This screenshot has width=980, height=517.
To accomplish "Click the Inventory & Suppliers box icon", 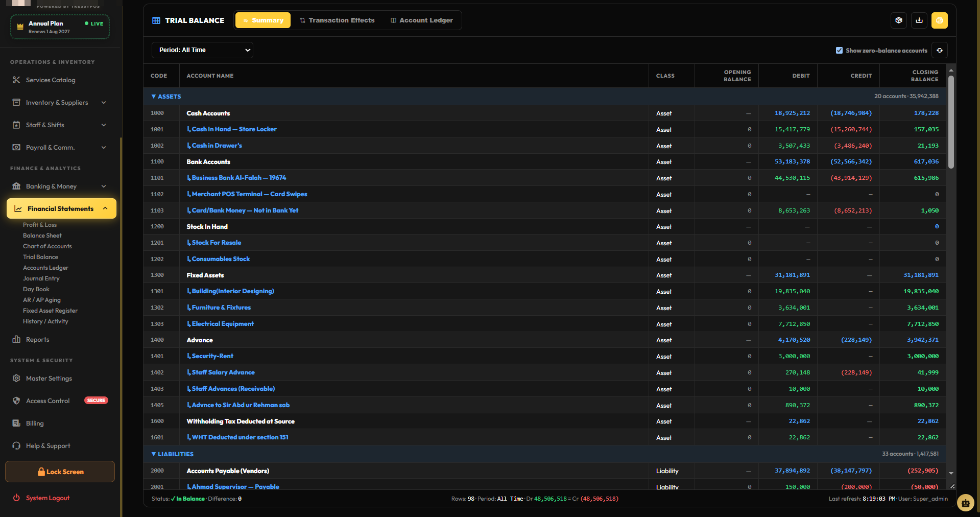I will pyautogui.click(x=16, y=103).
